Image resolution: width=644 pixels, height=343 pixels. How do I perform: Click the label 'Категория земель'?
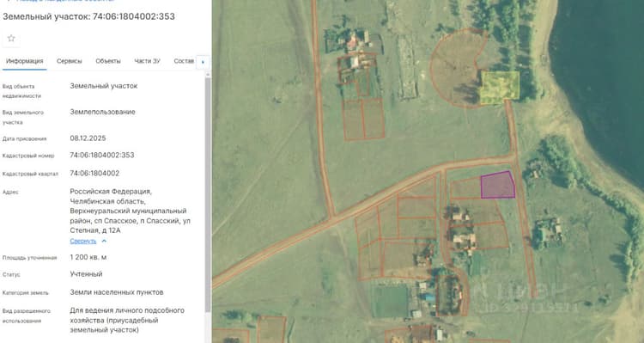tap(26, 293)
